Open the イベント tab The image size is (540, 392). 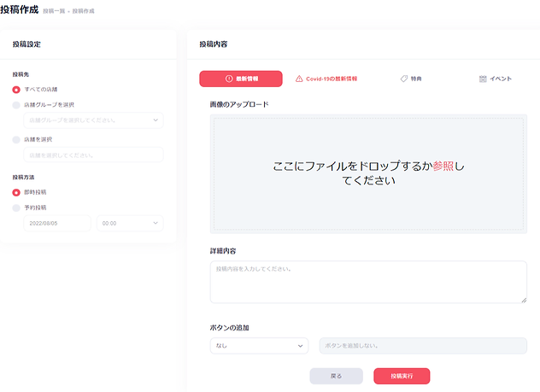pyautogui.click(x=496, y=79)
